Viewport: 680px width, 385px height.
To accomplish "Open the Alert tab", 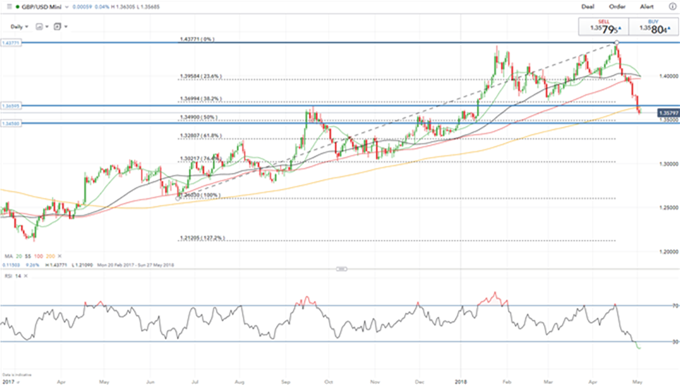I will pos(647,7).
